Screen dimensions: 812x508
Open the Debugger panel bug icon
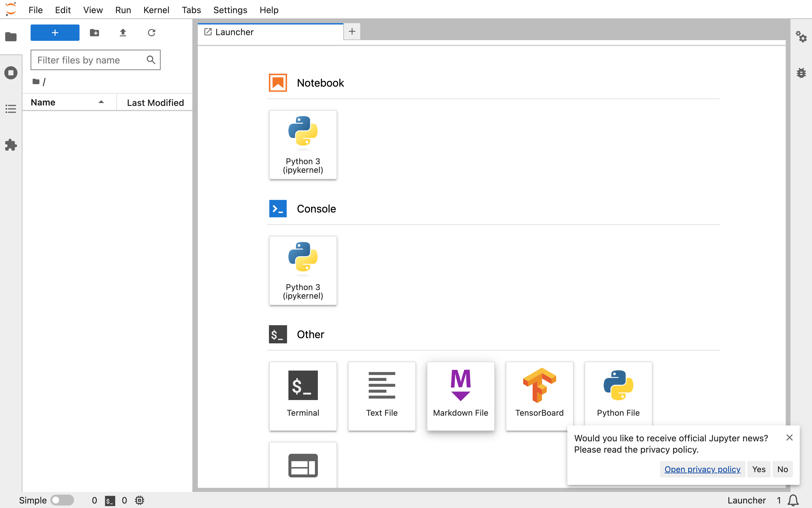[801, 73]
